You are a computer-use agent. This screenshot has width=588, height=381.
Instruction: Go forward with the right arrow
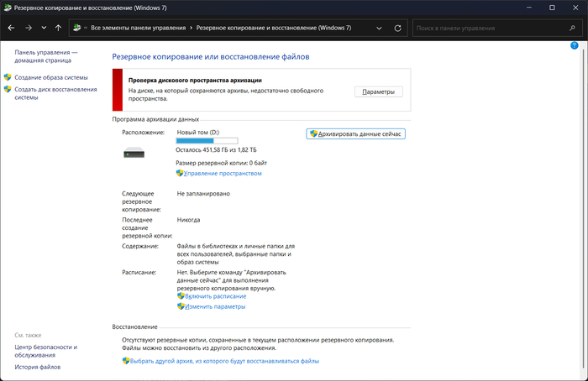(x=29, y=28)
